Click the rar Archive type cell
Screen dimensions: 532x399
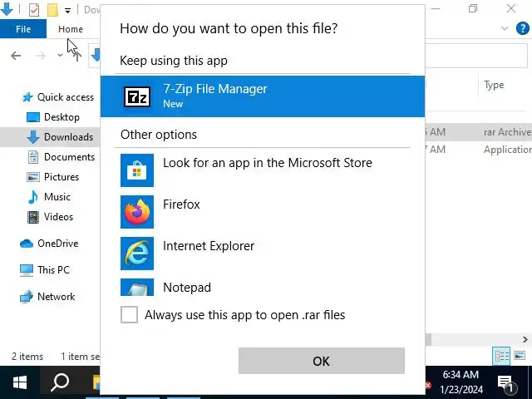tap(507, 132)
